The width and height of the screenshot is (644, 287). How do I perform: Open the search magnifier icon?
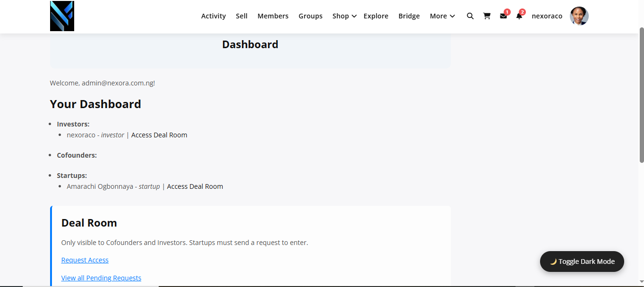point(470,16)
